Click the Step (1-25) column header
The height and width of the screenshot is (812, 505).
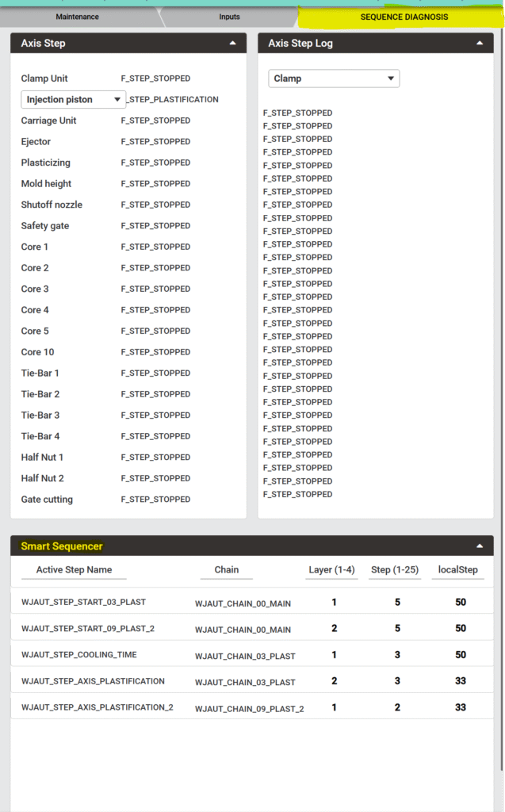click(x=396, y=570)
